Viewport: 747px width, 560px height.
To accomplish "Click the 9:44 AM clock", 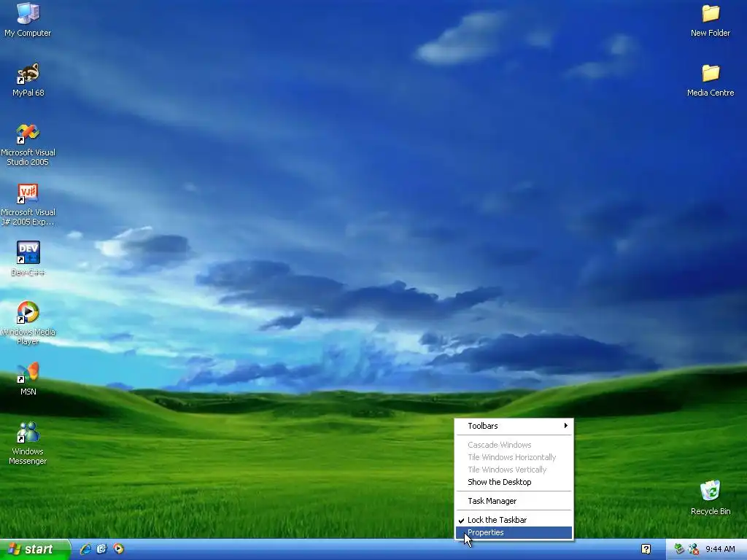I will (x=720, y=550).
